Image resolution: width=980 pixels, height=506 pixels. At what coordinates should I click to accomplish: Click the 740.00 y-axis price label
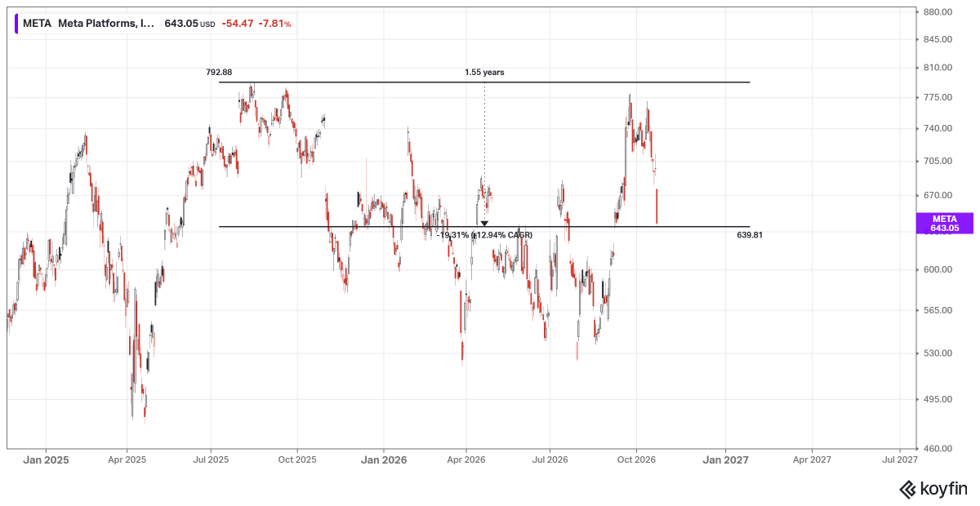pyautogui.click(x=938, y=128)
